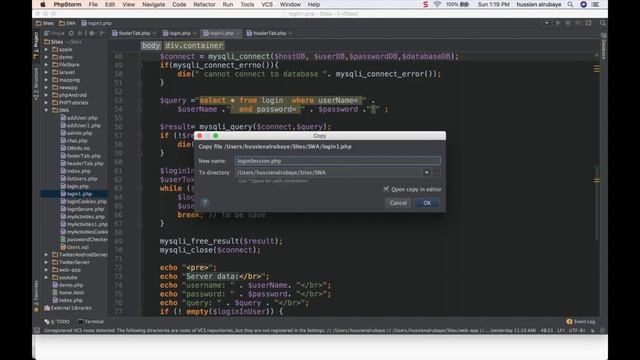The width and height of the screenshot is (640, 360).
Task: Expand the TwitterAndroidServer folder
Action: (x=46, y=255)
